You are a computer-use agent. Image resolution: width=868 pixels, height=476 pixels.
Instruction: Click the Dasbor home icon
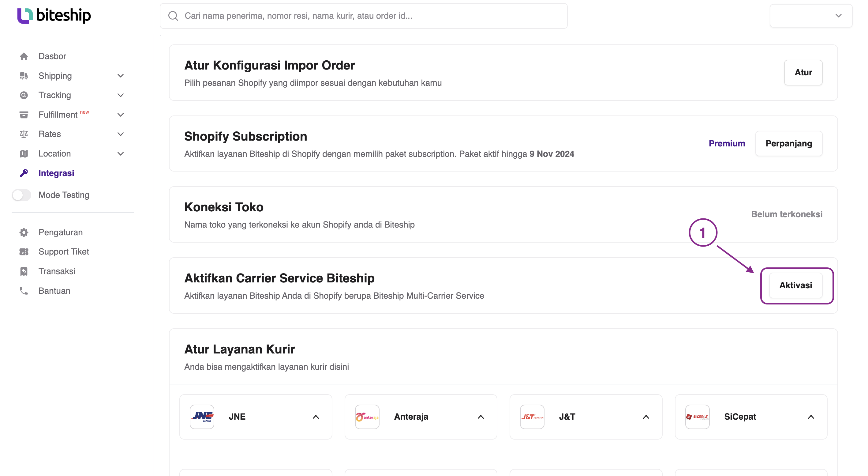pyautogui.click(x=24, y=56)
